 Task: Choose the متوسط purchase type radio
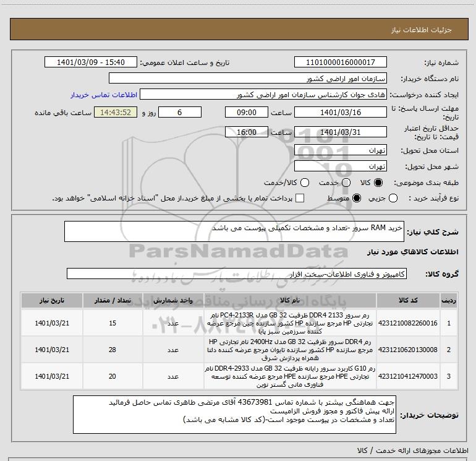pos(357,198)
